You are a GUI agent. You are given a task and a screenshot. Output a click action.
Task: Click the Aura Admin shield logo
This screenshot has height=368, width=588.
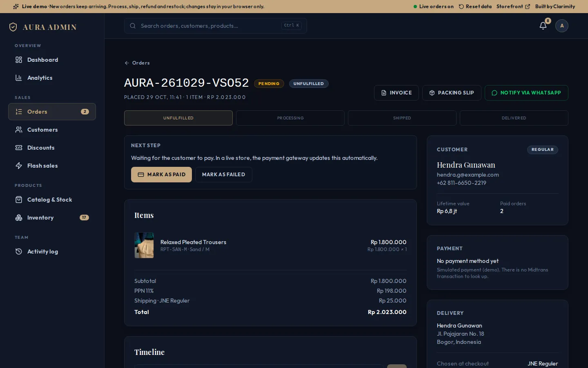pos(13,27)
